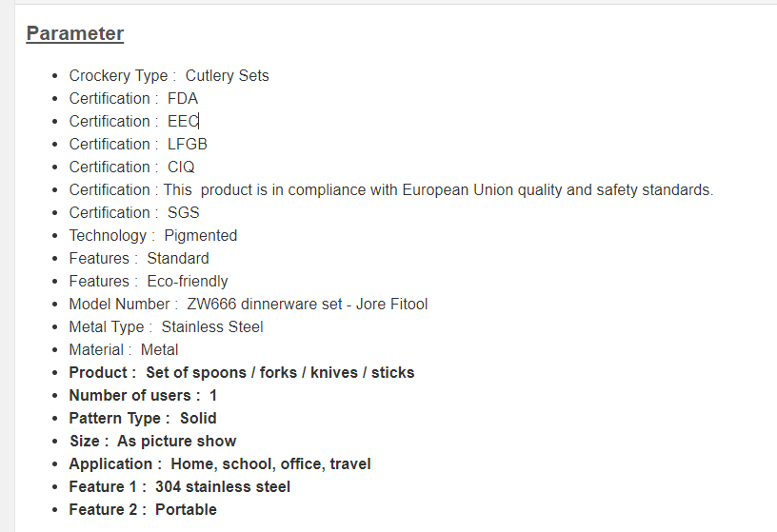Select the bold Product set description line

coord(241,372)
